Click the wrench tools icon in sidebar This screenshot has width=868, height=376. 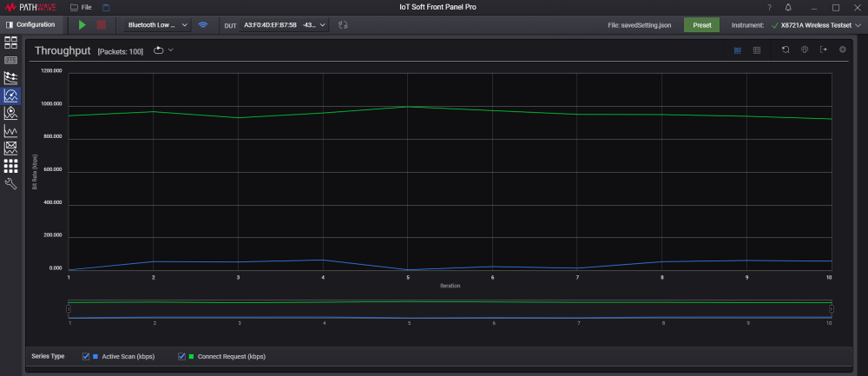(11, 183)
